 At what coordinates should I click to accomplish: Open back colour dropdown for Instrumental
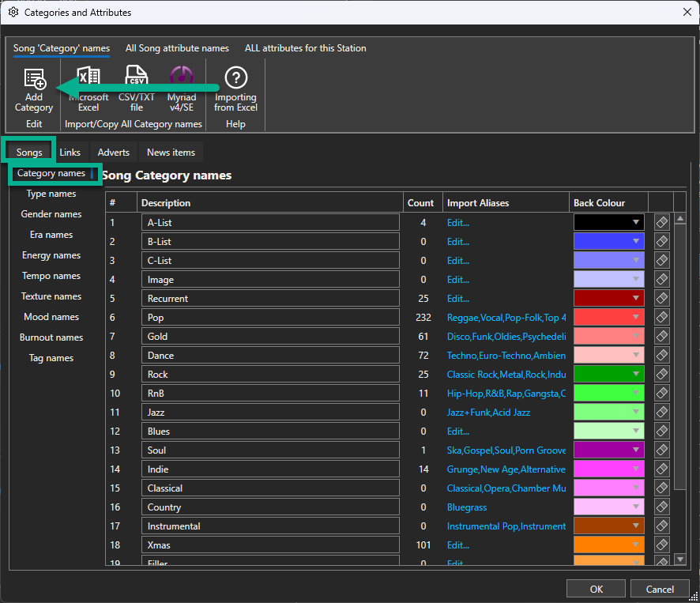click(636, 526)
